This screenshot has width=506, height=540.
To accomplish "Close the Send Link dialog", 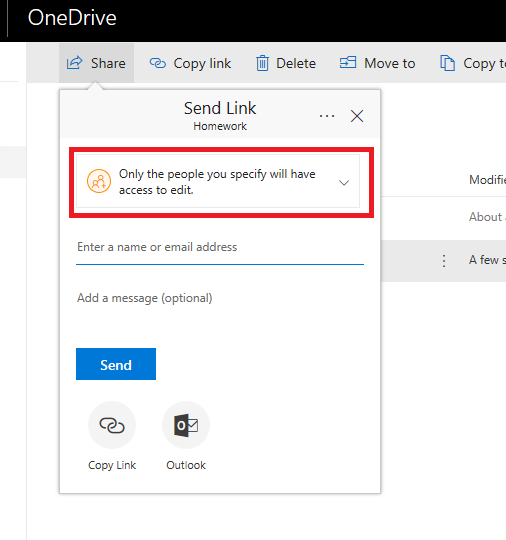I will pos(357,116).
